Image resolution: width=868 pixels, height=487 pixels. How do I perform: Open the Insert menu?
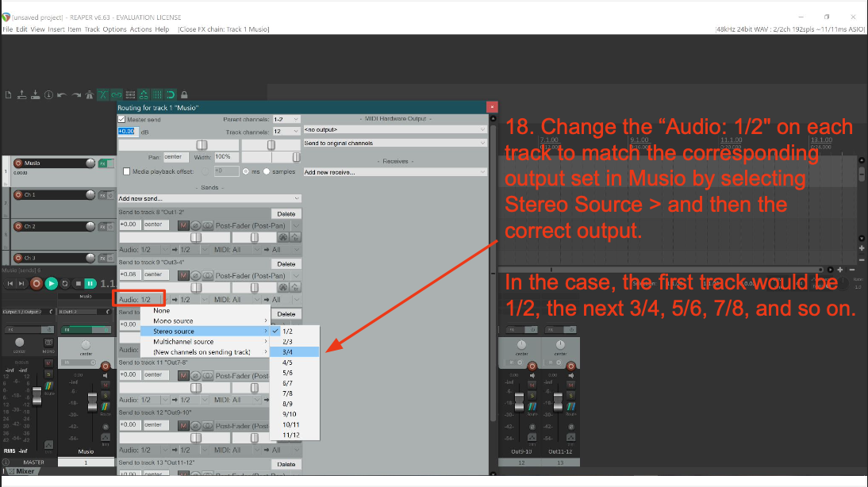tap(56, 29)
